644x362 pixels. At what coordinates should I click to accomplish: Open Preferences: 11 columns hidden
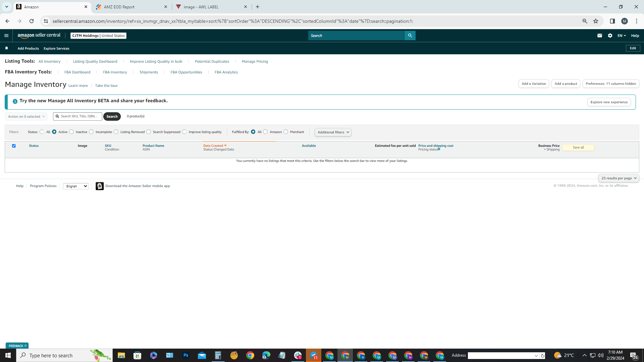[611, 83]
